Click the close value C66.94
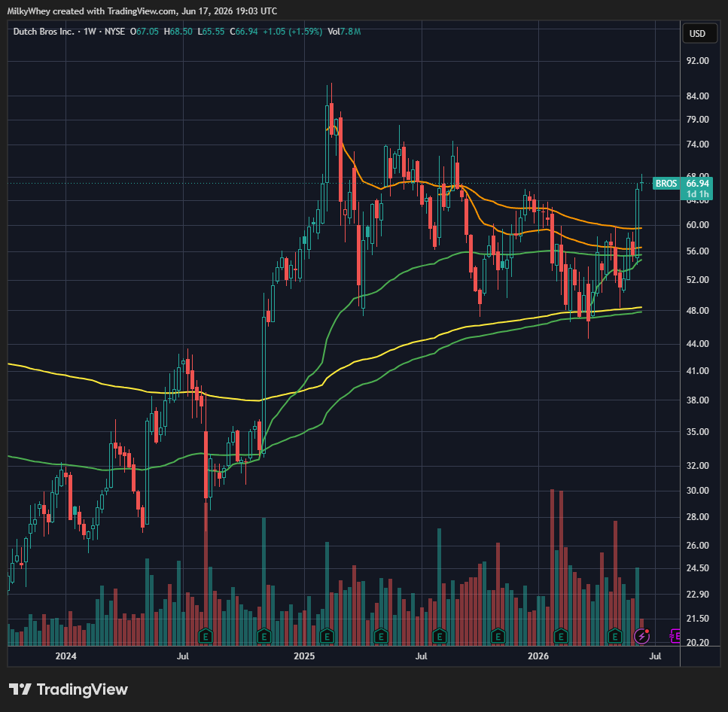The width and height of the screenshot is (728, 712). (x=244, y=32)
